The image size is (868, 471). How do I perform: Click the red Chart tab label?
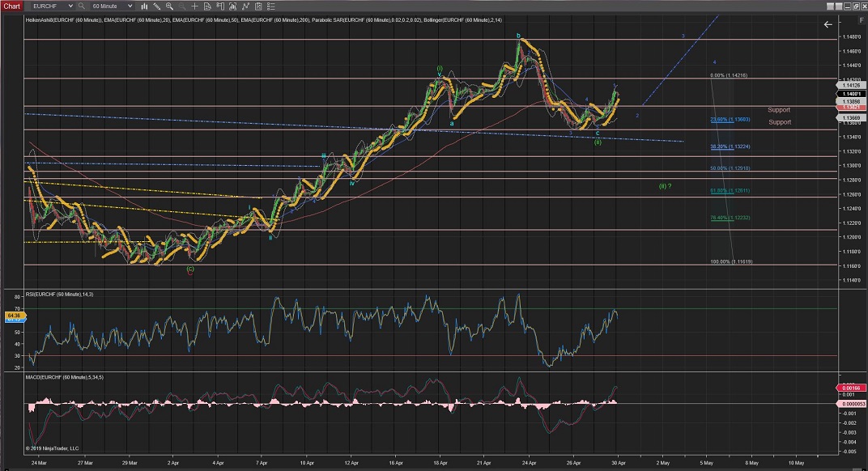click(11, 6)
